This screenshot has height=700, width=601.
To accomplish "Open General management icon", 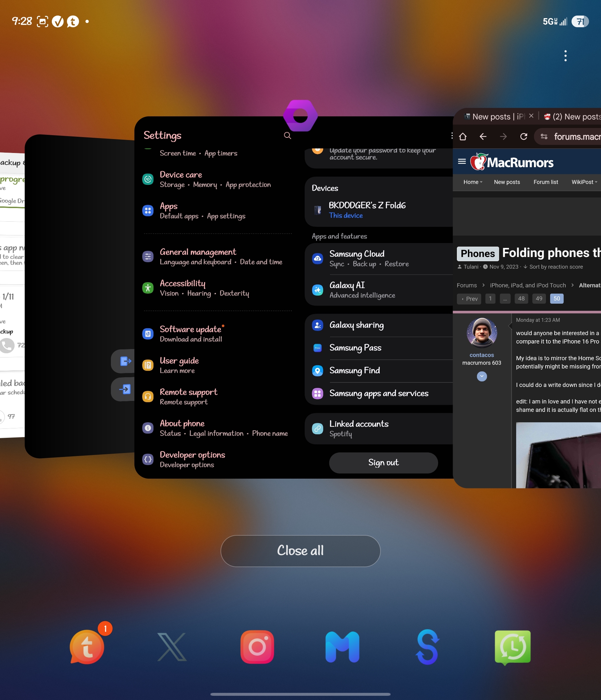I will [148, 257].
